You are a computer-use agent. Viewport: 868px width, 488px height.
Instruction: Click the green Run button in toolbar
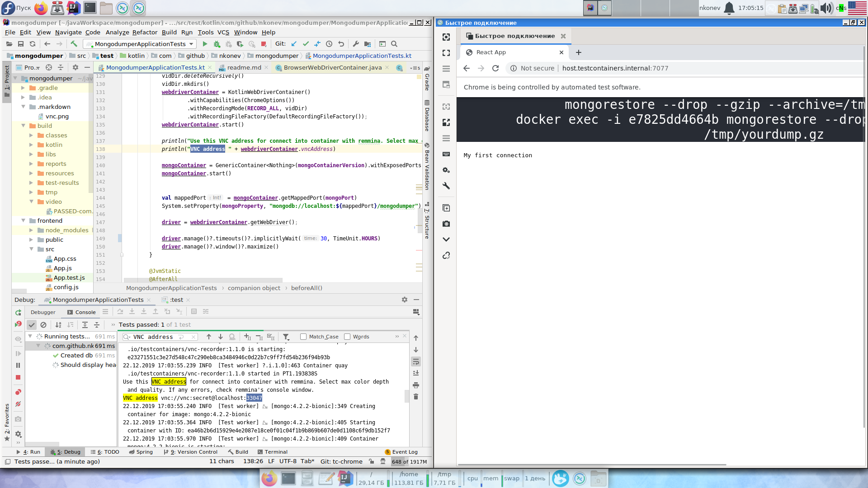tap(205, 44)
